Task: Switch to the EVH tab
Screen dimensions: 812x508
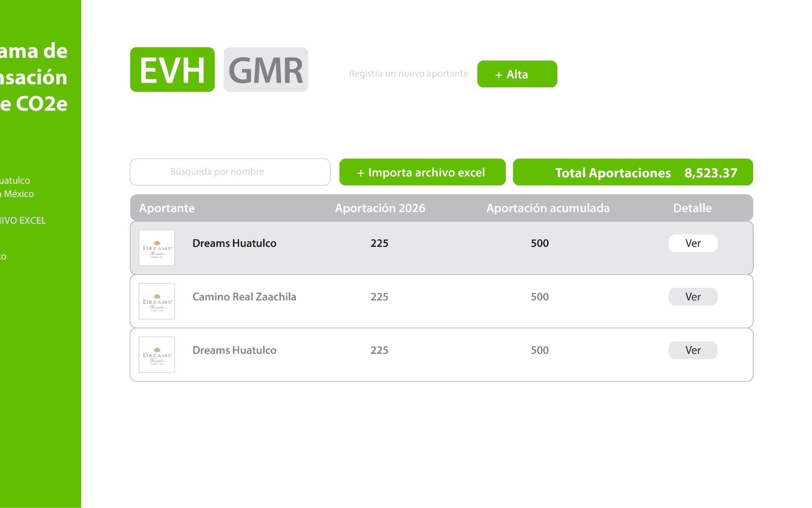Action: 172,70
